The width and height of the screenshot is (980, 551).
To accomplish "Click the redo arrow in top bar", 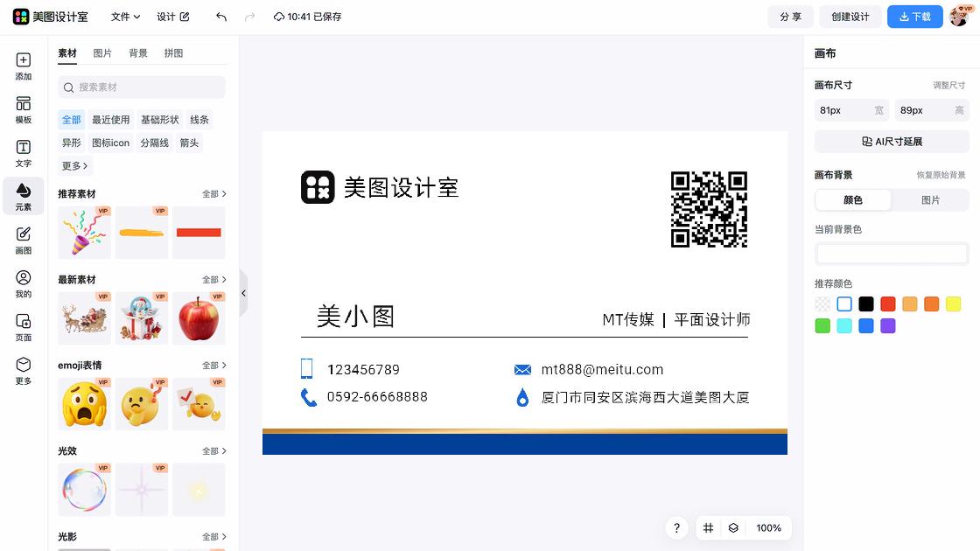I will click(x=250, y=17).
